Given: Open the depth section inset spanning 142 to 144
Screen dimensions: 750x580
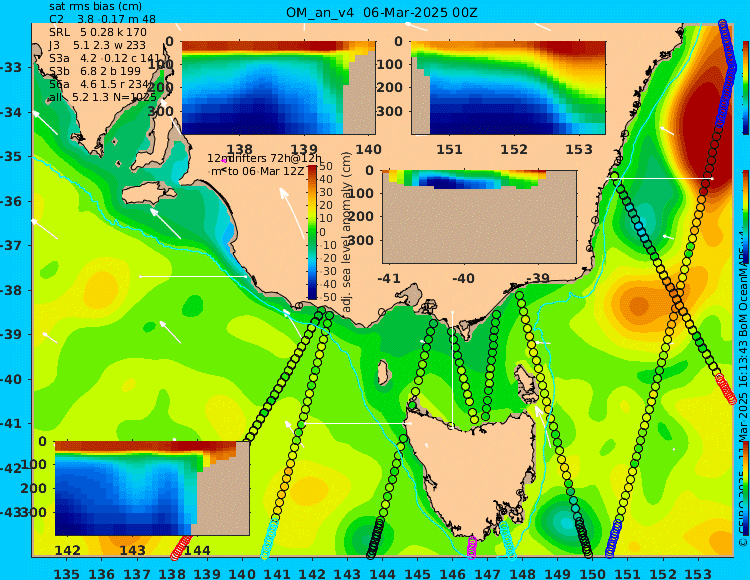Looking at the screenshot, I should click(152, 488).
